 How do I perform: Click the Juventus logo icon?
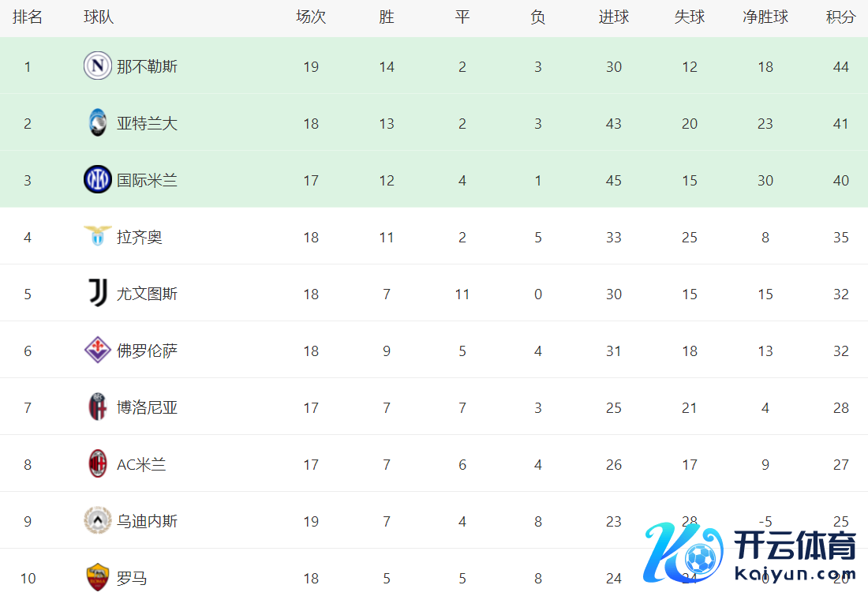click(98, 293)
